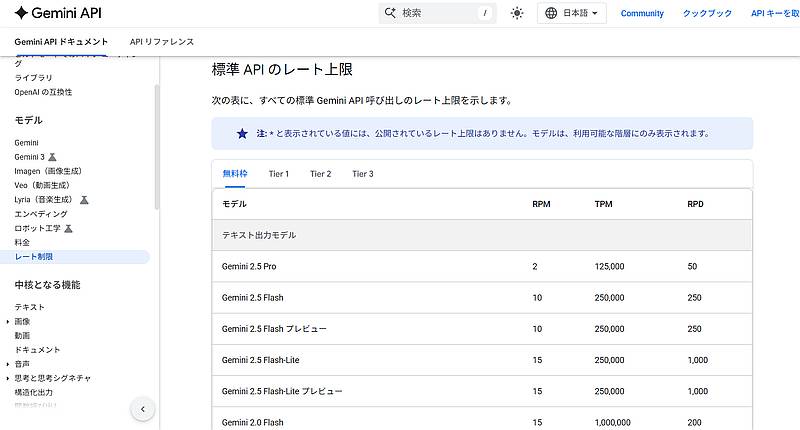This screenshot has width=800, height=430.
Task: Focus the 検索 search field
Action: click(437, 13)
